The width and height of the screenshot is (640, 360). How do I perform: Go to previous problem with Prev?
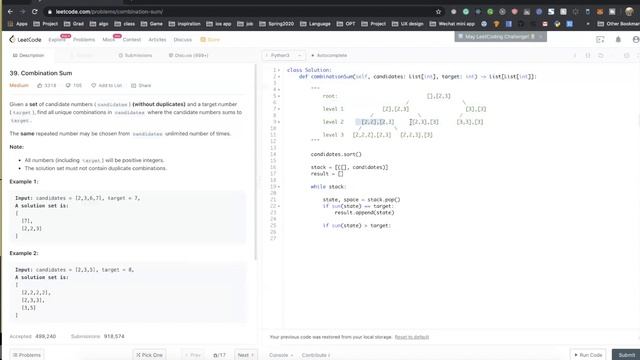coord(192,355)
